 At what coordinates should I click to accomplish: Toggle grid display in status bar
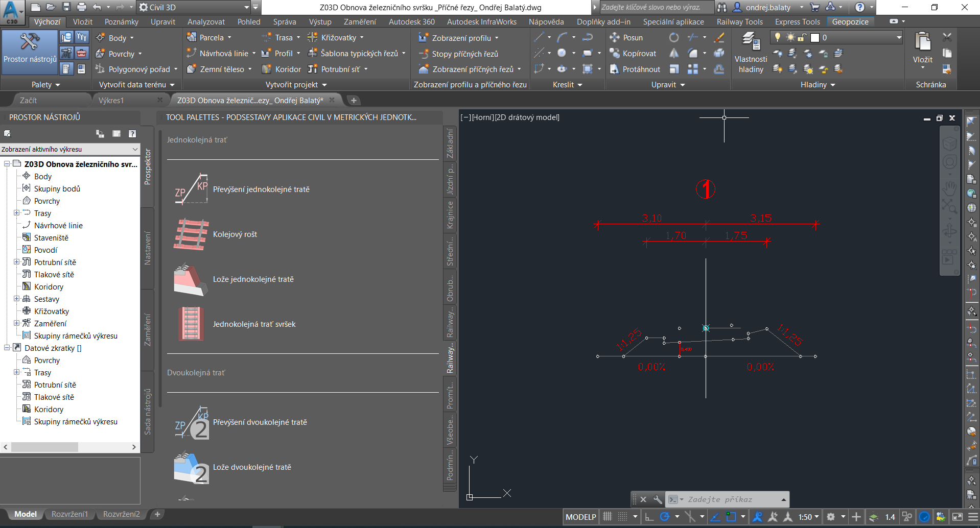click(607, 517)
